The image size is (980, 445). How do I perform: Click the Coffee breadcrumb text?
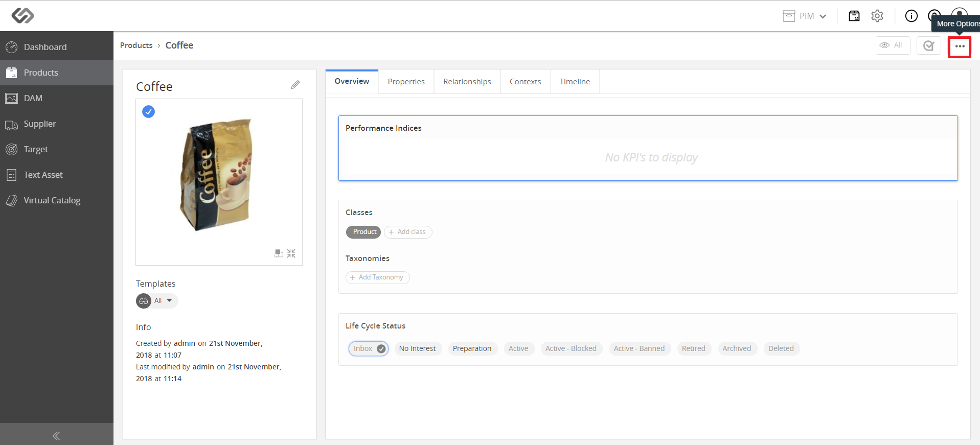[179, 45]
